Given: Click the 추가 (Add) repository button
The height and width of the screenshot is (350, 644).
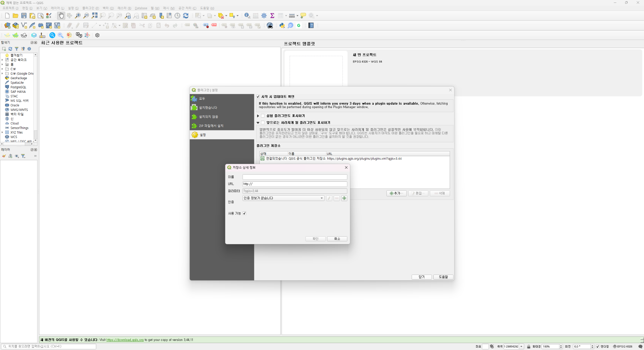Looking at the screenshot, I should [x=396, y=193].
